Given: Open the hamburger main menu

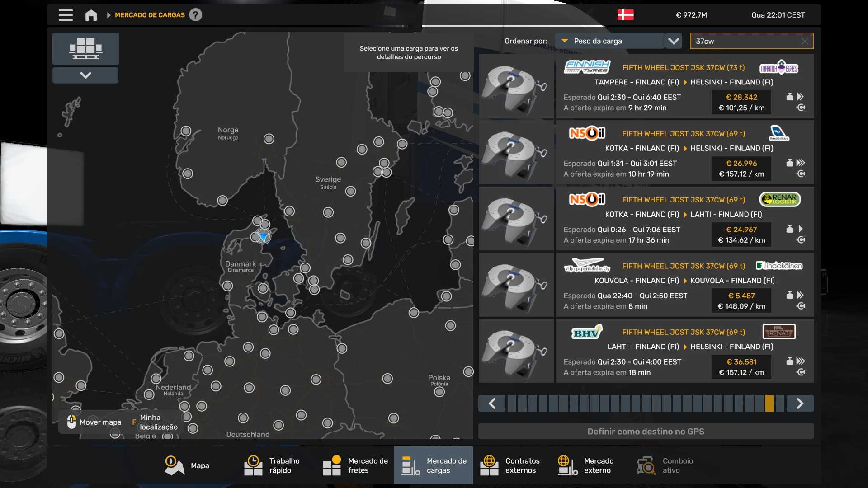Looking at the screenshot, I should (x=66, y=15).
